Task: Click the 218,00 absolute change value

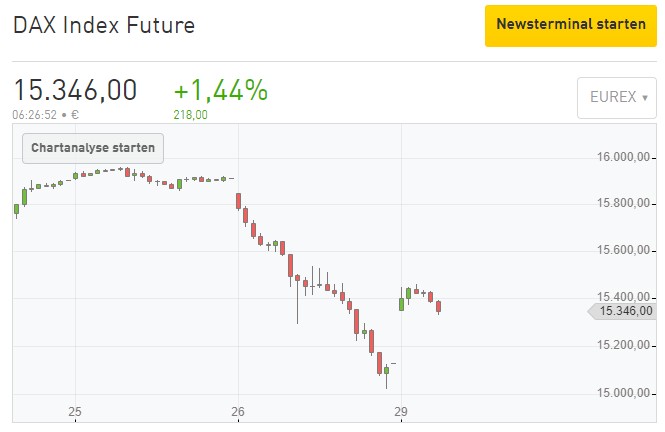Action: pyautogui.click(x=190, y=115)
